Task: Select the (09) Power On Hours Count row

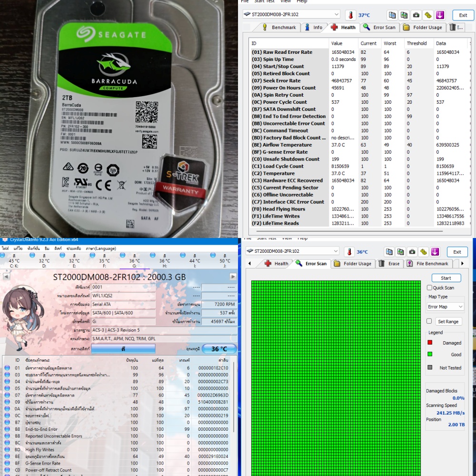Action: click(x=359, y=88)
